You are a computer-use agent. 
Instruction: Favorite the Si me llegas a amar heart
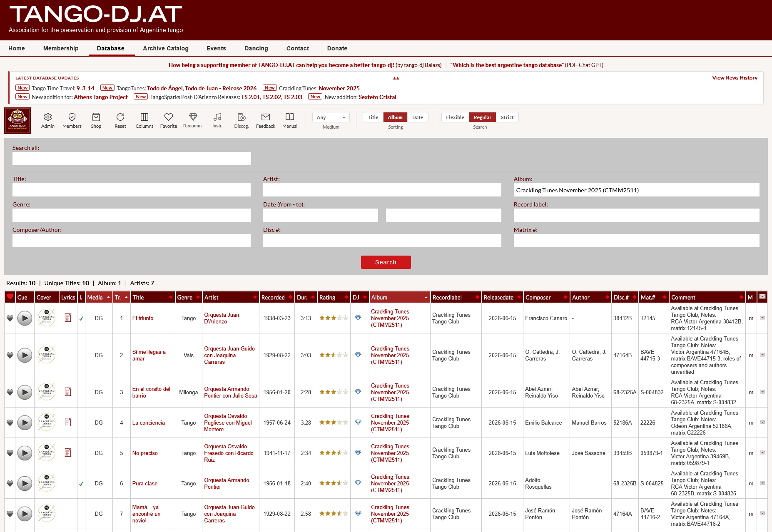click(x=10, y=355)
